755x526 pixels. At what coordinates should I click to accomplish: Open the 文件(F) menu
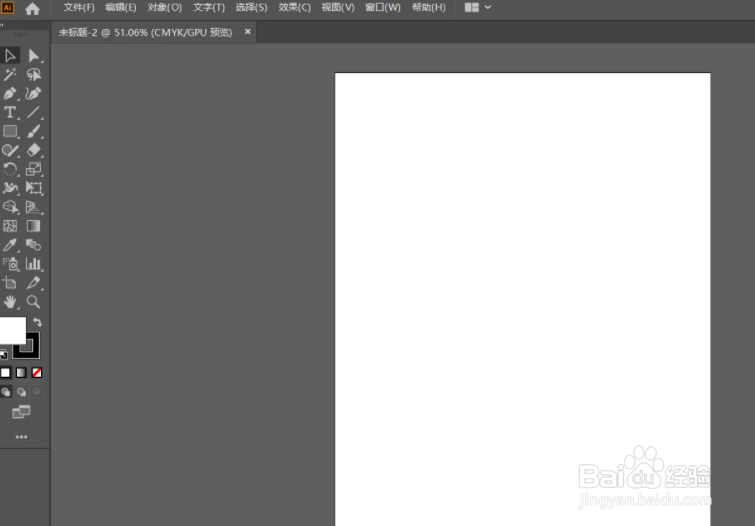79,8
